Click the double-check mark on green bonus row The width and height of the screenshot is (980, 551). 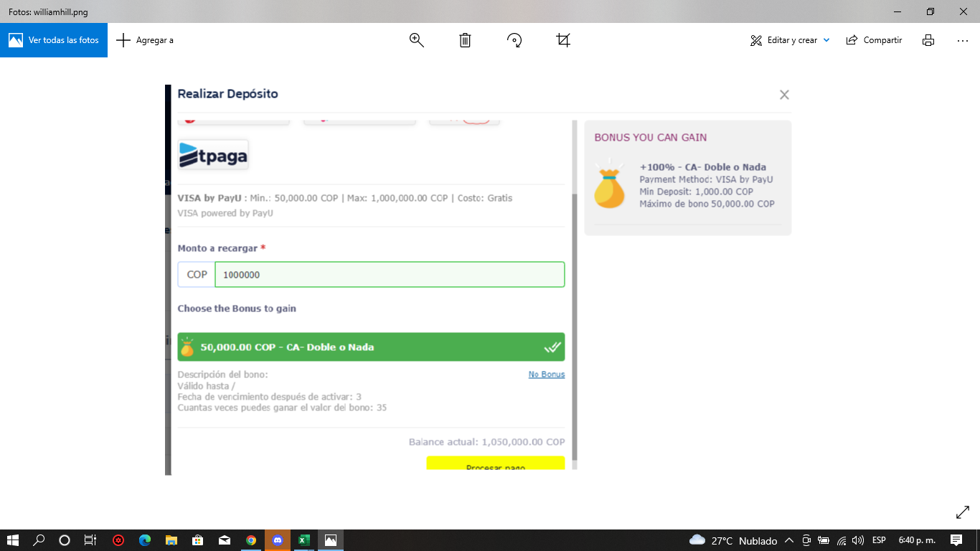click(x=552, y=347)
